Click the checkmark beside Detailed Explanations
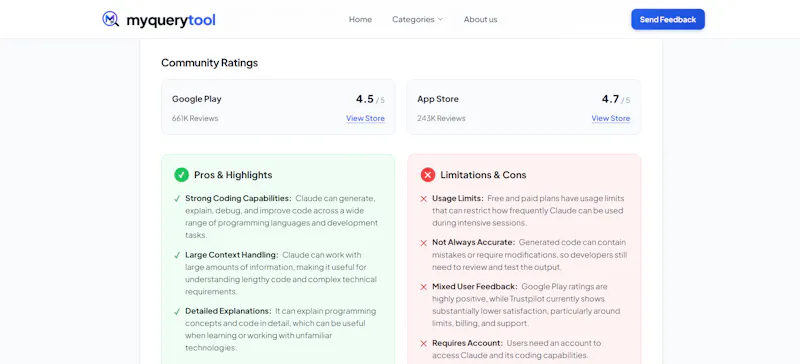Viewport: 800px width, 364px height. 177,311
